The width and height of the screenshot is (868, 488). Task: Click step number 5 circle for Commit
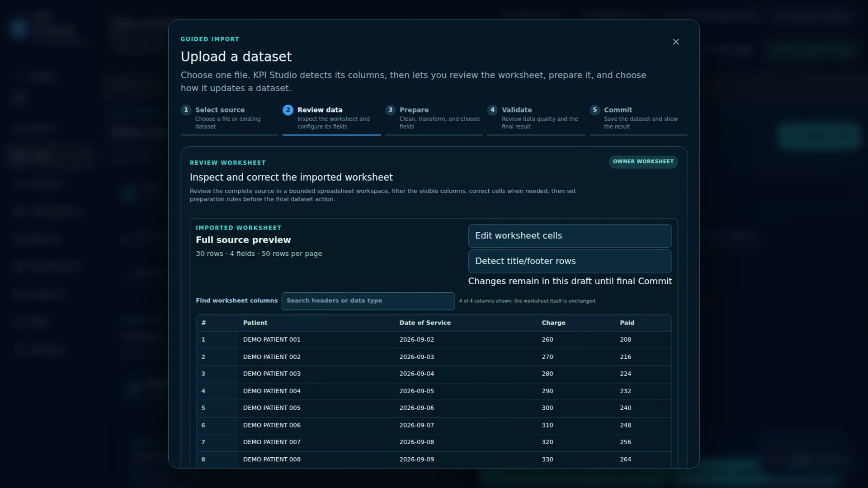click(594, 110)
